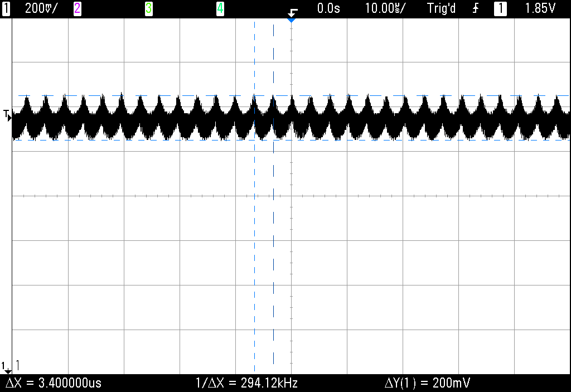
Task: Select the X1 dashed cursor line
Action: pos(255,195)
